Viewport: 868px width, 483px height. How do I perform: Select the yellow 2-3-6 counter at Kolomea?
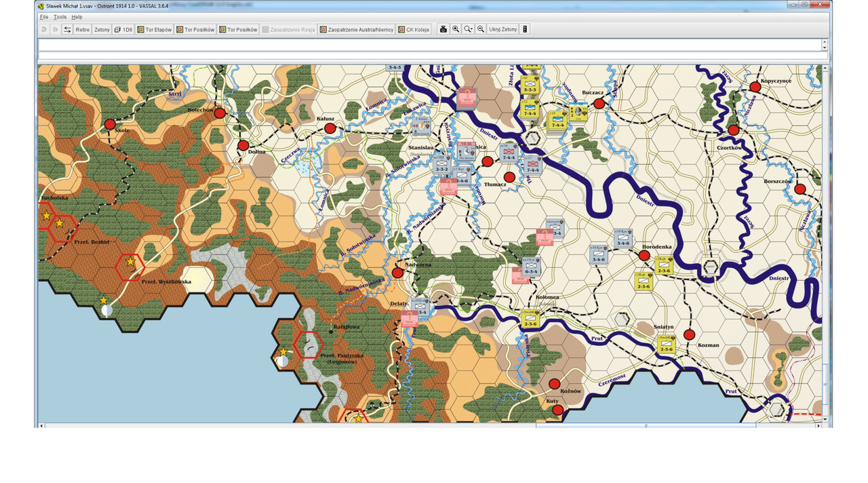tap(530, 319)
